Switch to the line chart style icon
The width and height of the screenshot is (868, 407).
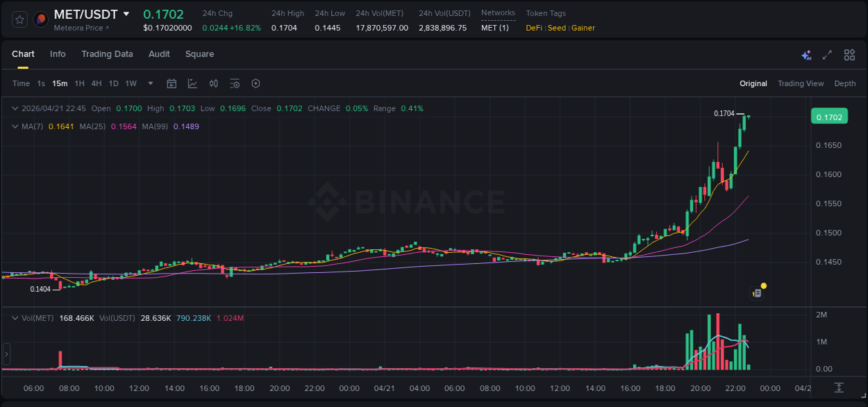tap(191, 83)
